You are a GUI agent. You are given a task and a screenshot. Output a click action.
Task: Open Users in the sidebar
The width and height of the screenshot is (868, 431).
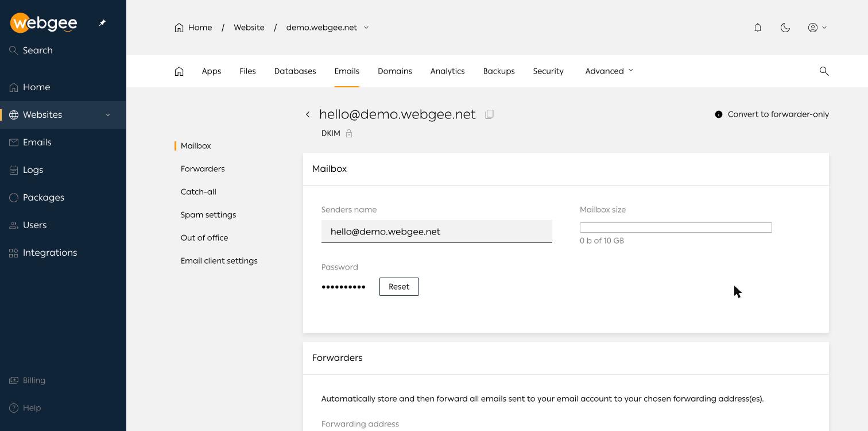click(x=63, y=225)
